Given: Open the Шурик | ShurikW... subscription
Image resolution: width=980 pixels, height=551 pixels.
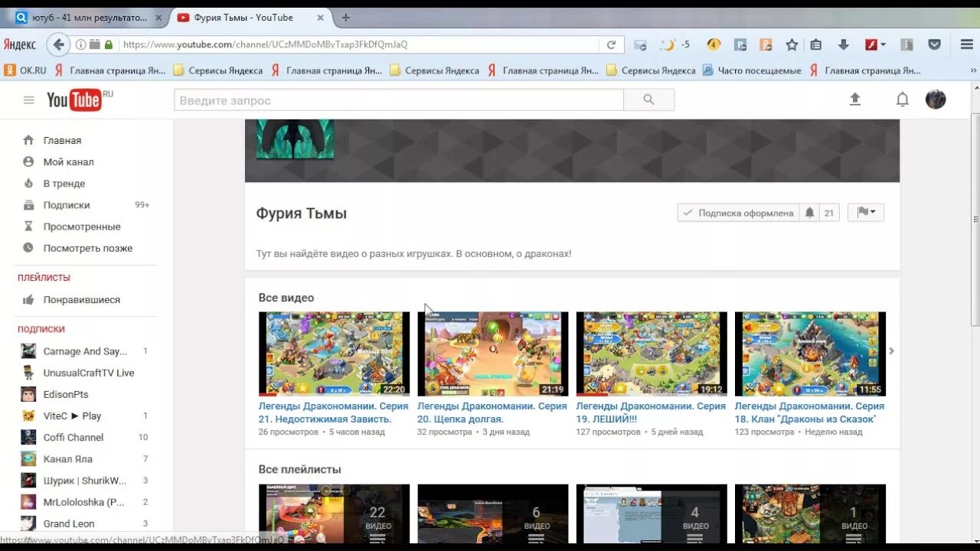Looking at the screenshot, I should point(87,481).
